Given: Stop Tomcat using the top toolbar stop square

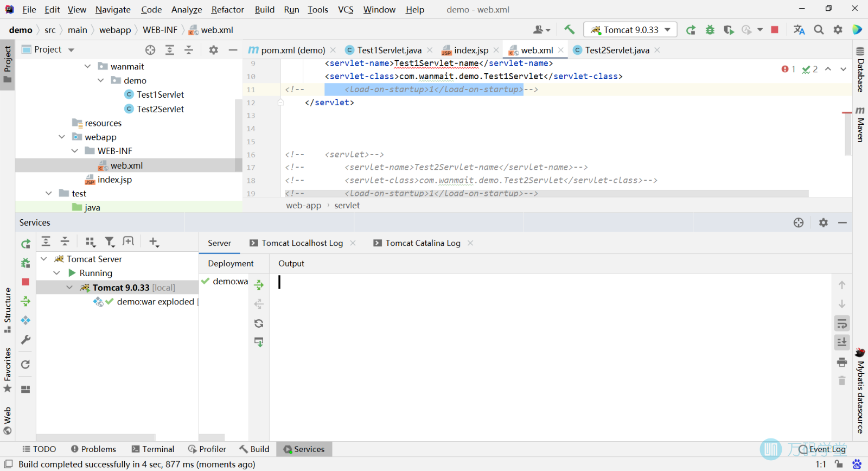Looking at the screenshot, I should (775, 30).
